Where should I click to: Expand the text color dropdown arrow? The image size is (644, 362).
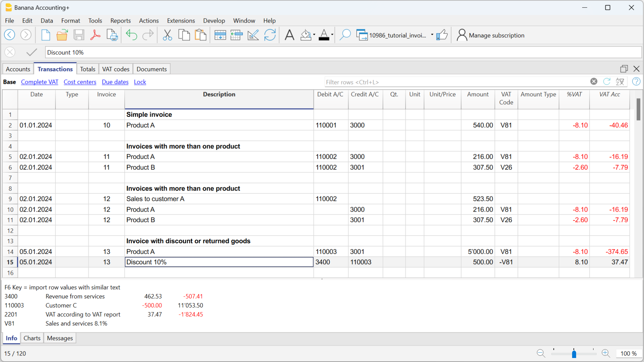click(x=332, y=35)
